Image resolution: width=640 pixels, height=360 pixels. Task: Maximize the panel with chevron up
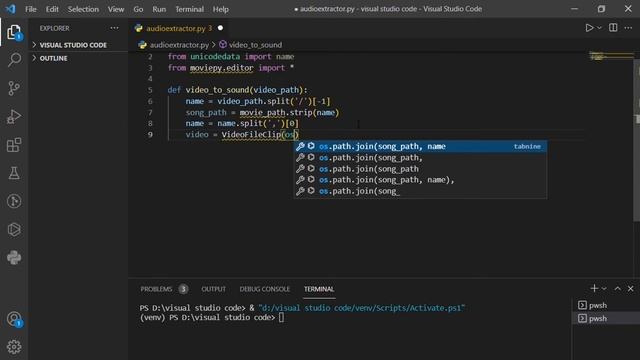(x=618, y=289)
